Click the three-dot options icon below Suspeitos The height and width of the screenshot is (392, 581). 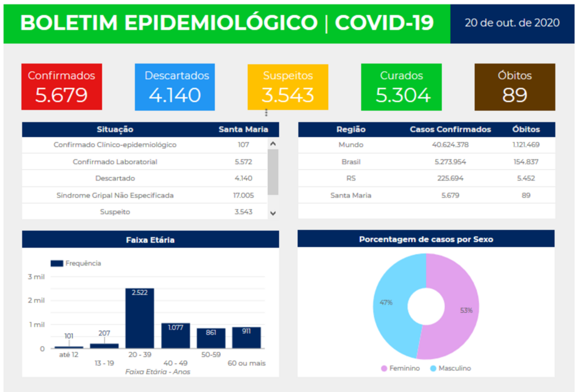266,113
